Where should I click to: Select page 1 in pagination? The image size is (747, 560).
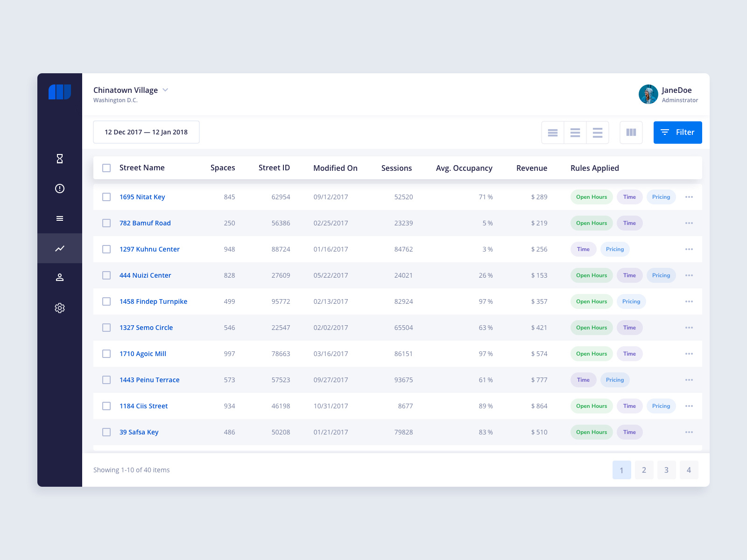pyautogui.click(x=622, y=470)
